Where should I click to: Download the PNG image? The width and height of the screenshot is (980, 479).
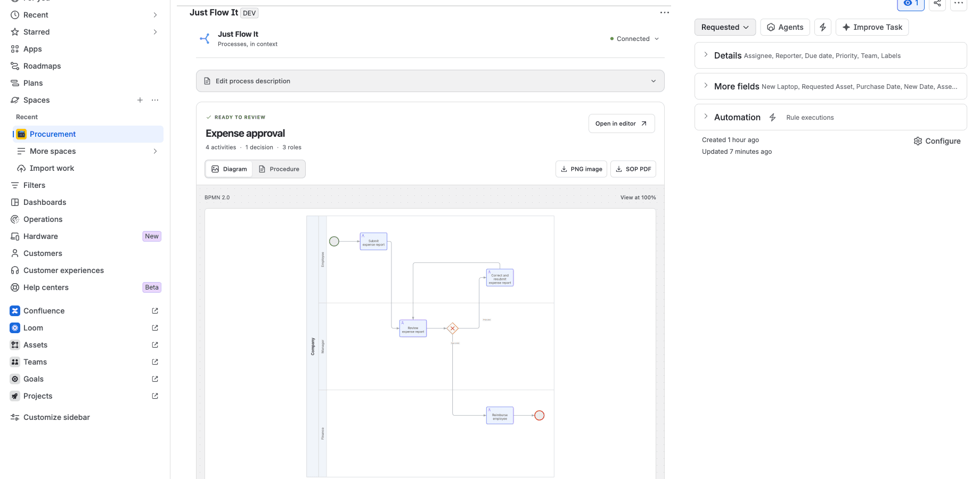(581, 169)
